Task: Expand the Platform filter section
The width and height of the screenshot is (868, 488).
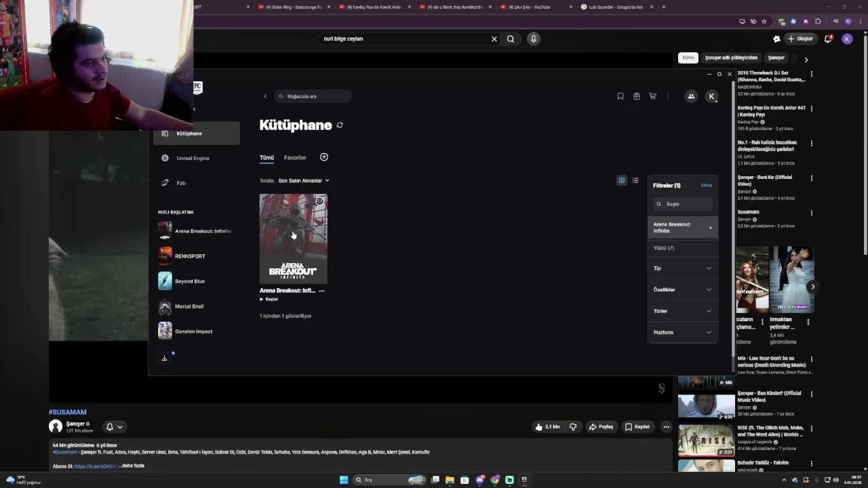Action: coord(683,332)
